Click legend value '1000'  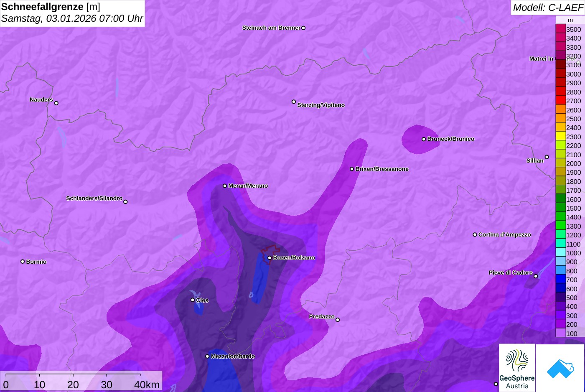[573, 253]
